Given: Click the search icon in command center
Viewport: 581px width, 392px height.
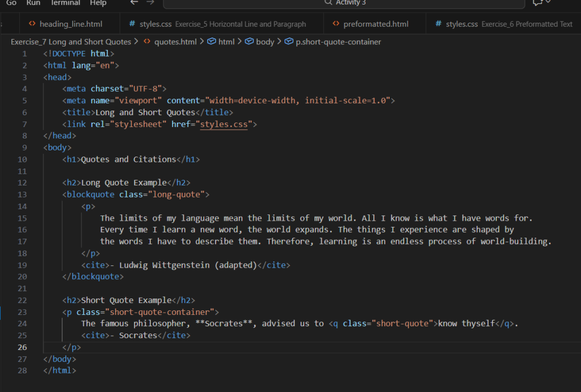Looking at the screenshot, I should [x=328, y=3].
